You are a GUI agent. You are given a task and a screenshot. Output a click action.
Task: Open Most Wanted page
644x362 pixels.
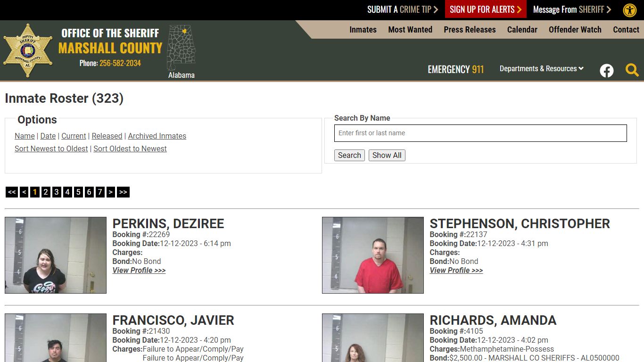pyautogui.click(x=410, y=29)
